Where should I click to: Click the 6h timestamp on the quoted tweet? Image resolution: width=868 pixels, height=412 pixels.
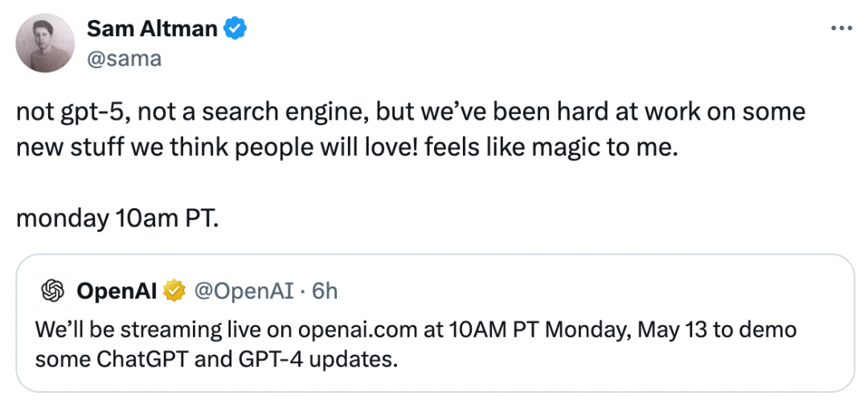click(x=324, y=291)
